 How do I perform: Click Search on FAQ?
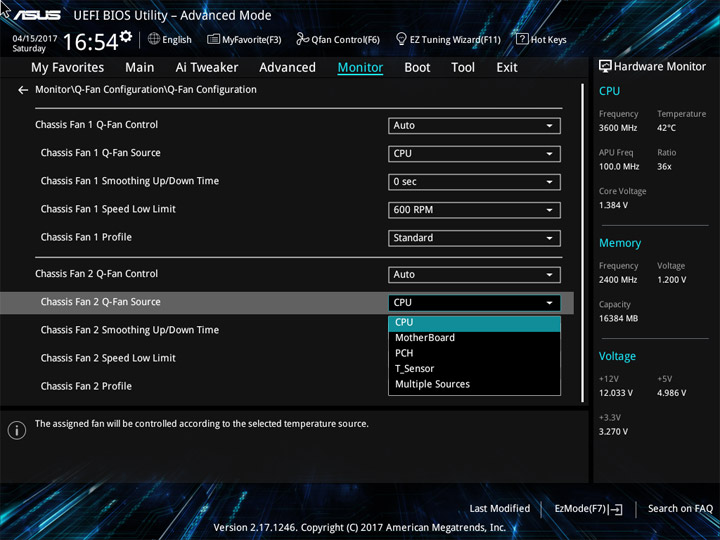[x=680, y=509]
